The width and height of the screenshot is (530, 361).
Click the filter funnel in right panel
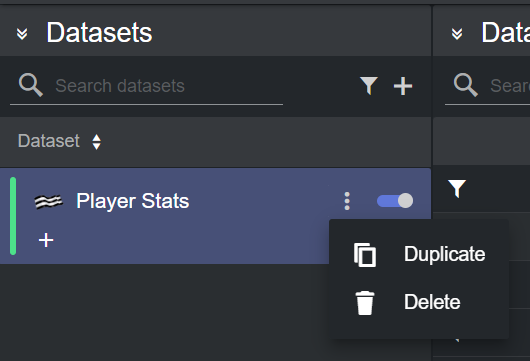(457, 189)
